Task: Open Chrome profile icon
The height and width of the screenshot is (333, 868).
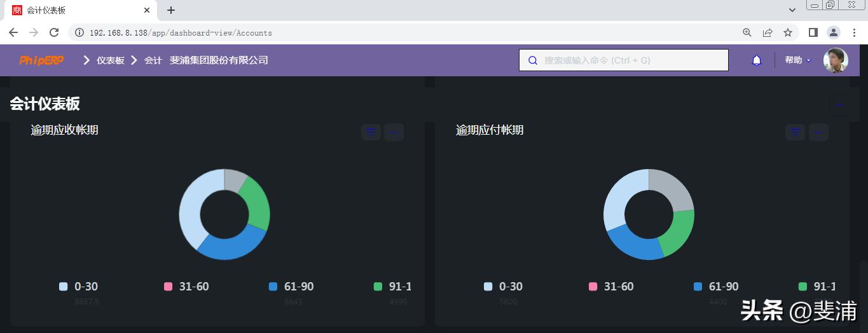Action: [834, 32]
